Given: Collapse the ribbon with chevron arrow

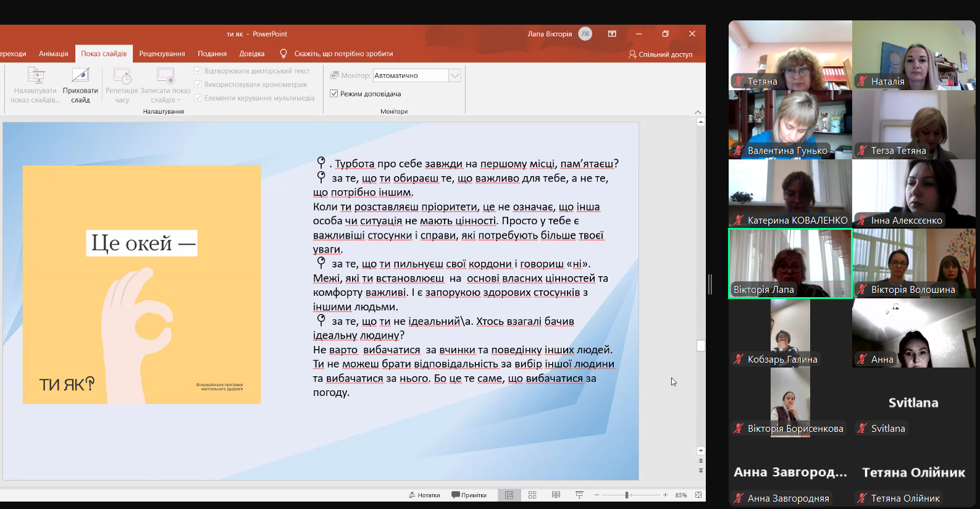Looking at the screenshot, I should (698, 112).
